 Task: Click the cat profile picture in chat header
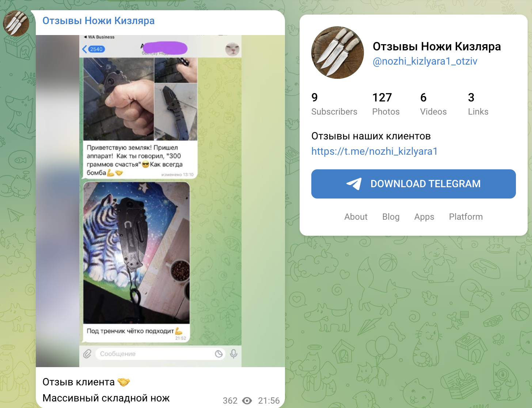click(232, 49)
